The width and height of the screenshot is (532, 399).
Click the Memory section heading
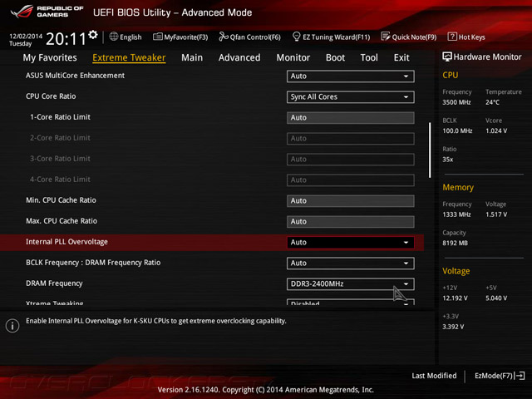pos(458,187)
